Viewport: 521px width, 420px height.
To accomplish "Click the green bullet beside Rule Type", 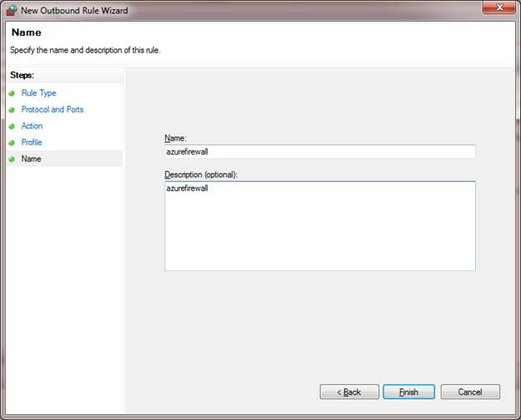I will [12, 94].
